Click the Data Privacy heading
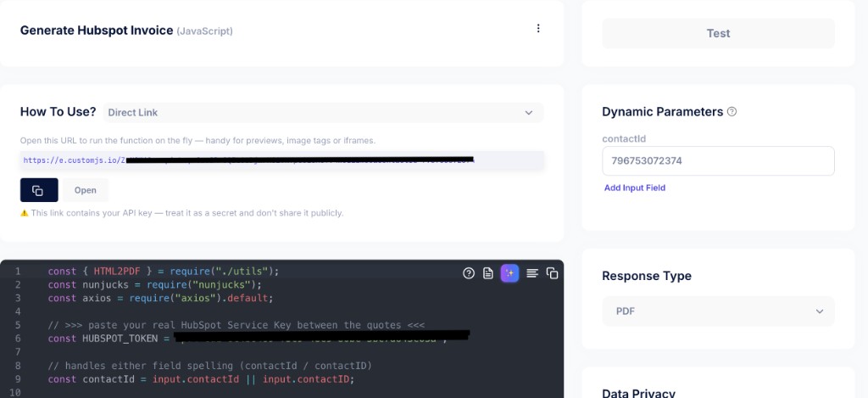 tap(638, 392)
